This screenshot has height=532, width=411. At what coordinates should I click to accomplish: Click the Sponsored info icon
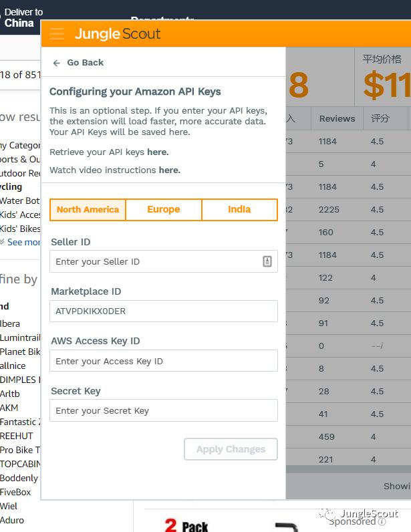pyautogui.click(x=382, y=522)
